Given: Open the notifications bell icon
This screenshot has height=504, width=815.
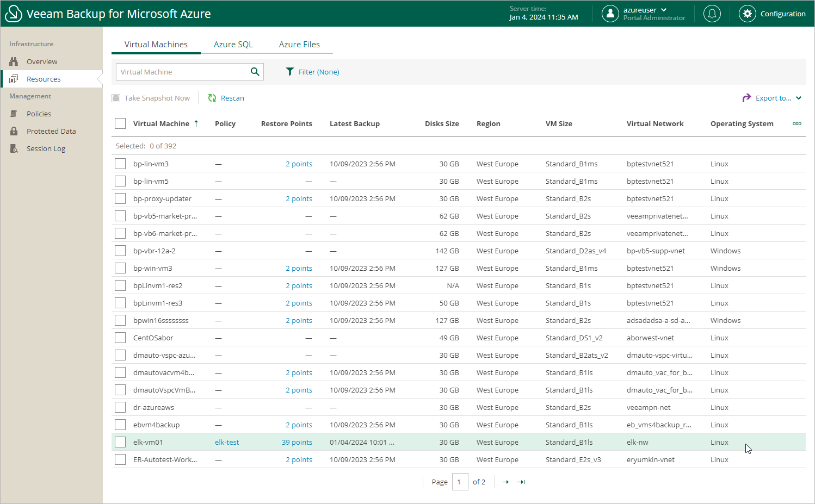Looking at the screenshot, I should (712, 14).
